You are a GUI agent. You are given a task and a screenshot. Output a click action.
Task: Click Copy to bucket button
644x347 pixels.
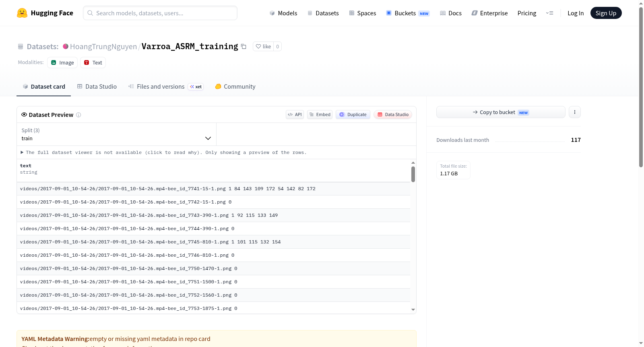point(501,112)
